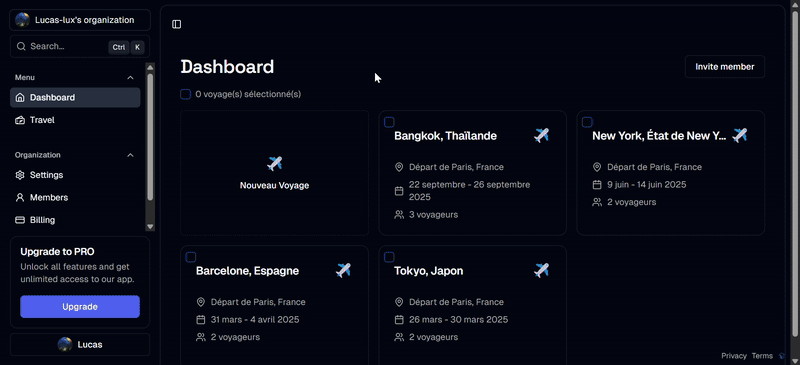Click travelers icon on Bangkok card
This screenshot has width=800, height=365.
[x=399, y=214]
